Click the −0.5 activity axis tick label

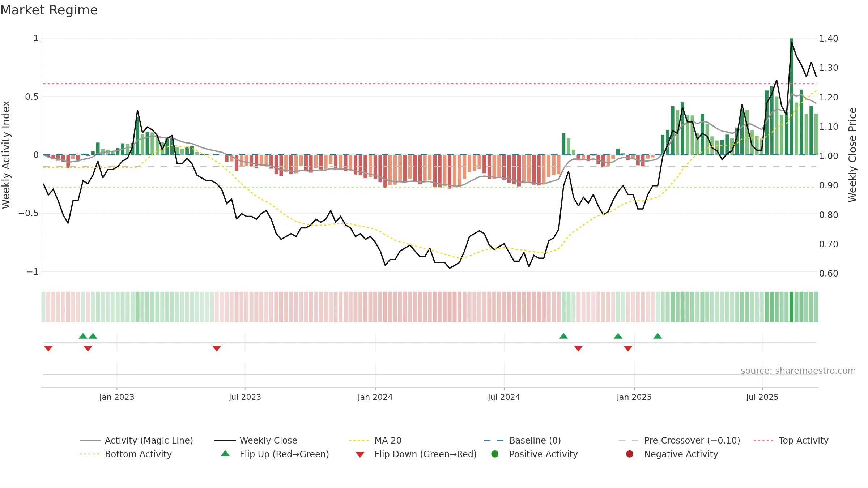(x=29, y=213)
